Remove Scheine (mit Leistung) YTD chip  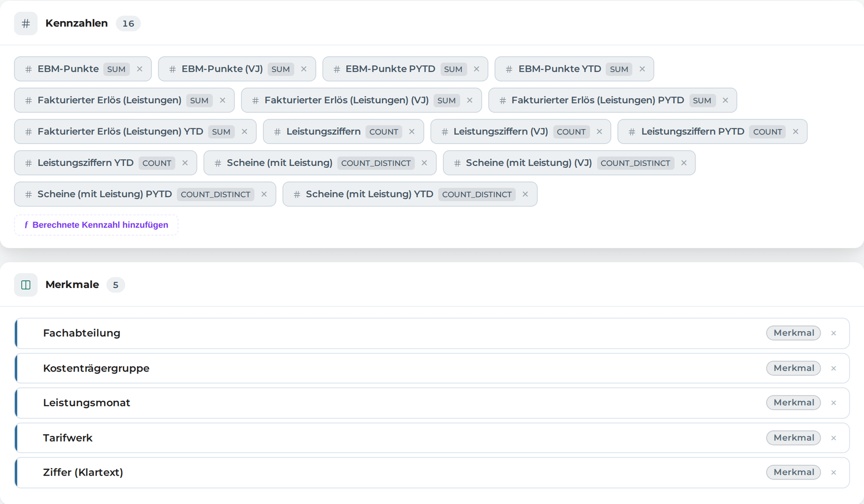point(526,194)
